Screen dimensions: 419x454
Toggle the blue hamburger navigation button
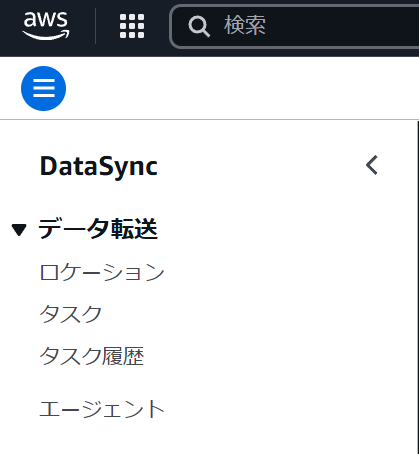coord(43,88)
